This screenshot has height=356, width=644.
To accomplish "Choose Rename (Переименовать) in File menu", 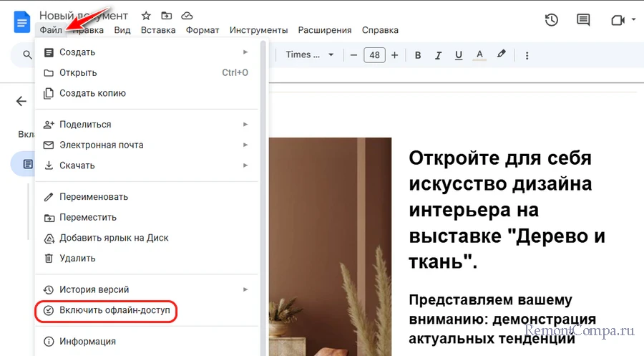I will [x=94, y=197].
